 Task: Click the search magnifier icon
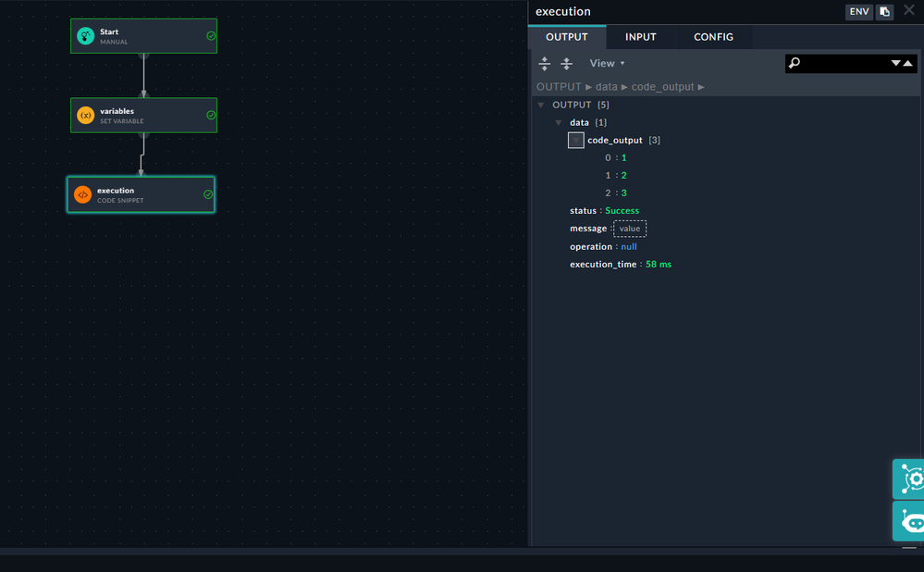pyautogui.click(x=795, y=63)
